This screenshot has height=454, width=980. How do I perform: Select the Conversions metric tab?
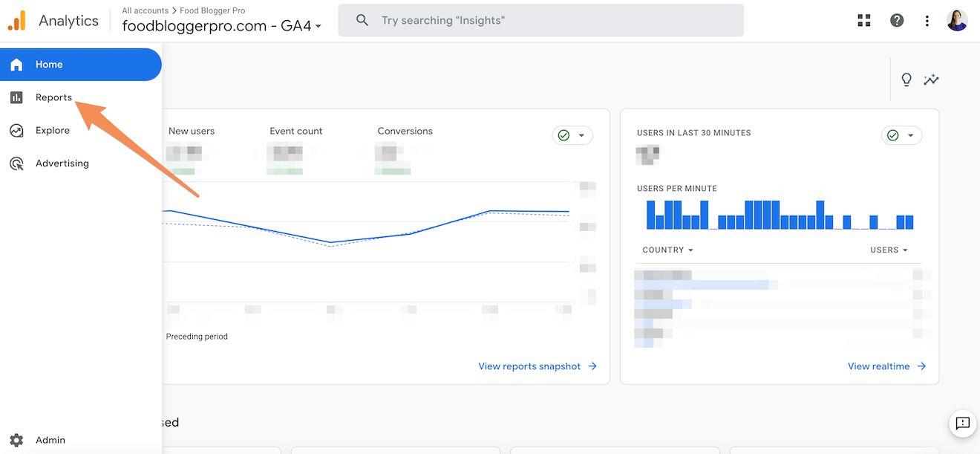click(x=405, y=131)
